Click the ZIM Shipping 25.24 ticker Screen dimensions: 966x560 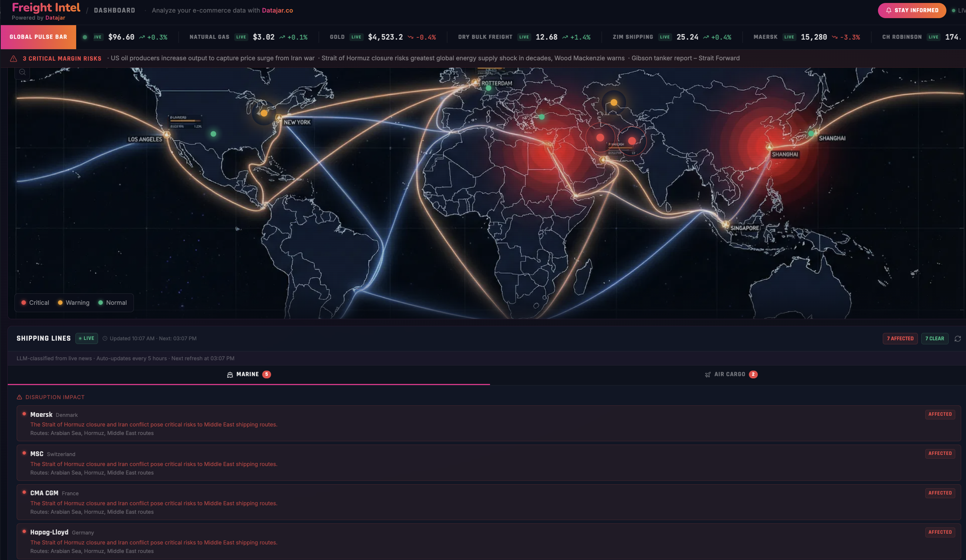(672, 37)
